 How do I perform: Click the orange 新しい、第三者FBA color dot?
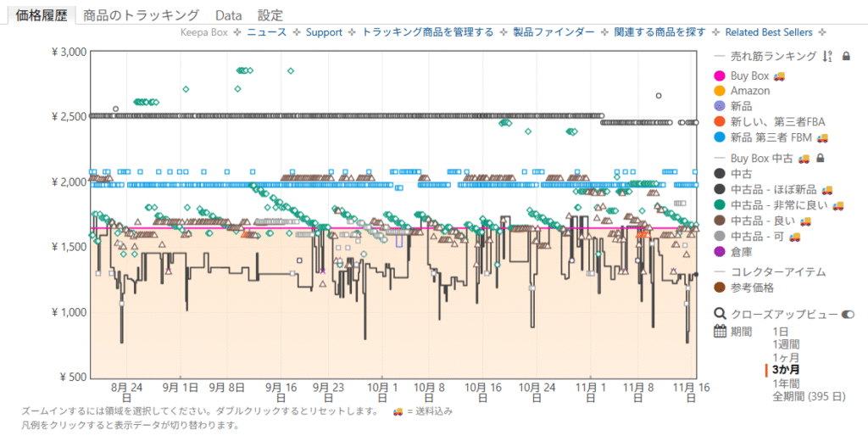point(720,122)
